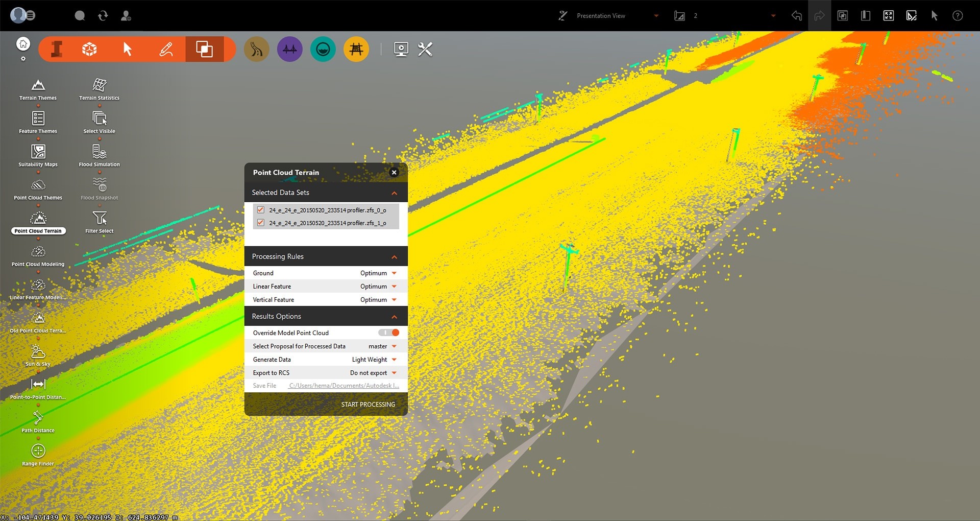This screenshot has width=980, height=521.
Task: Click START PROCESSING button
Action: pos(368,405)
